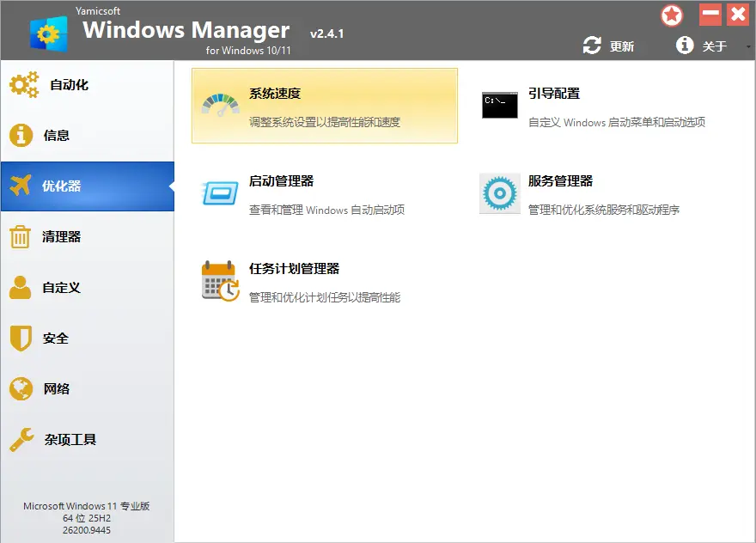The height and width of the screenshot is (543, 756).
Task: Switch to the 清理器 tab label
Action: [x=61, y=237]
